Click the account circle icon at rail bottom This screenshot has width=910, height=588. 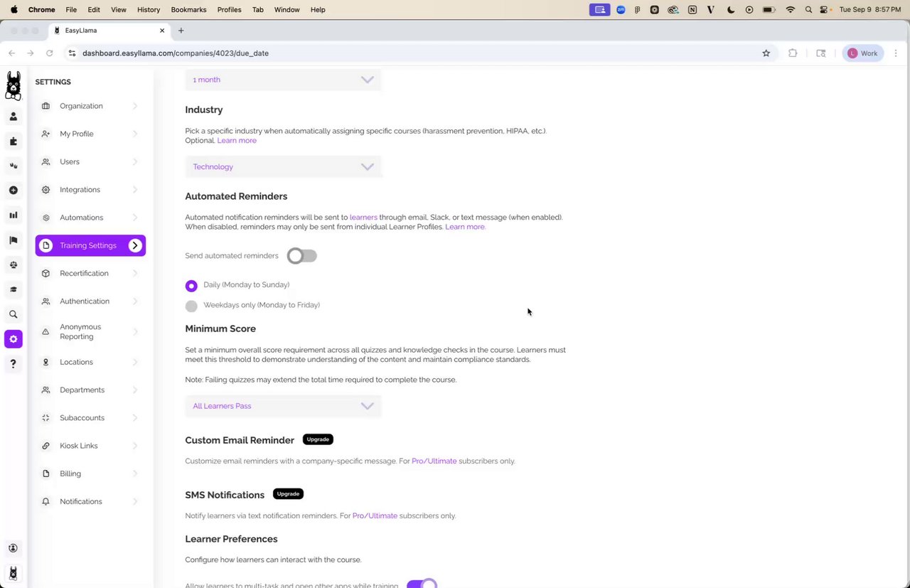click(x=13, y=548)
